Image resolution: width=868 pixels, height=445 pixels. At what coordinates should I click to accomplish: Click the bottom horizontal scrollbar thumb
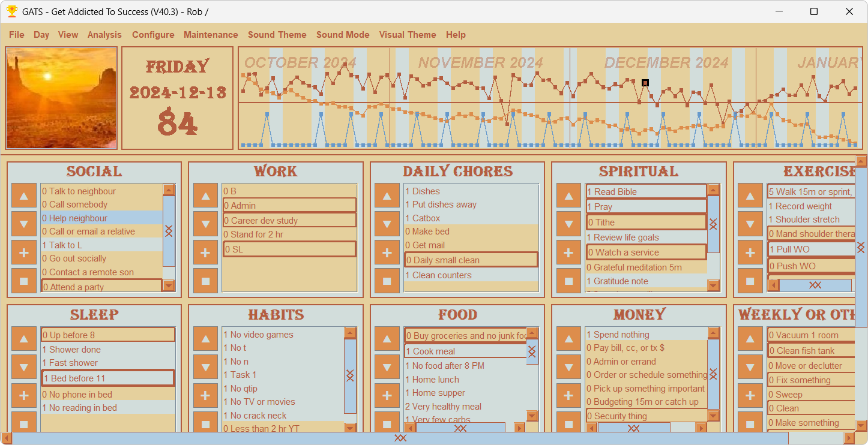[400, 438]
